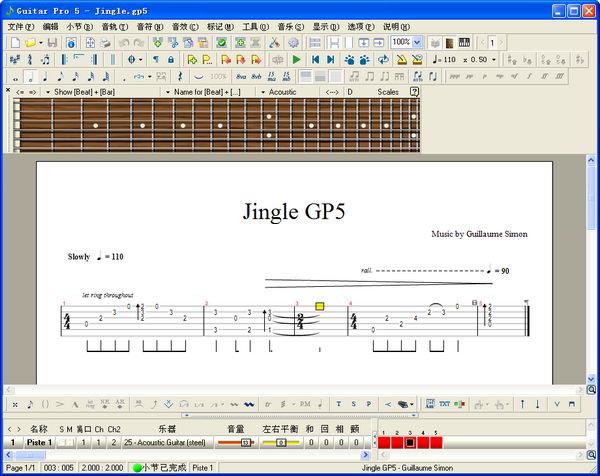
Task: Click the TXT text insert icon
Action: pyautogui.click(x=445, y=404)
